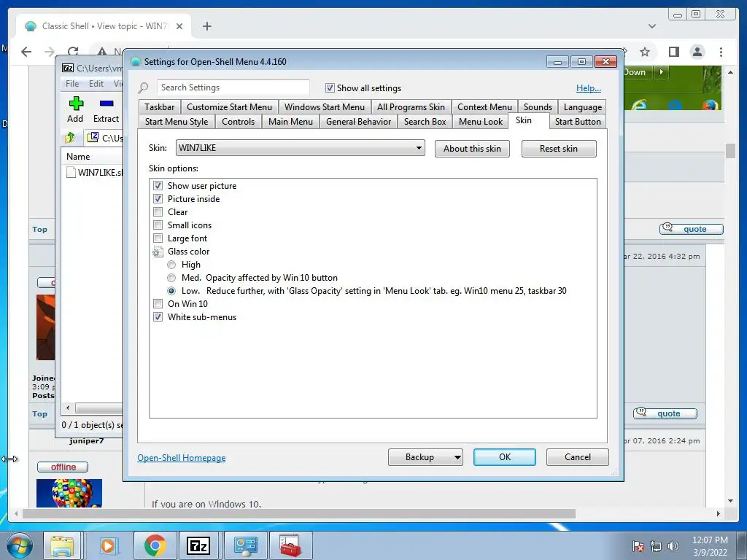The width and height of the screenshot is (747, 560).
Task: Toggle White sub-menus checkbox
Action: (x=158, y=317)
